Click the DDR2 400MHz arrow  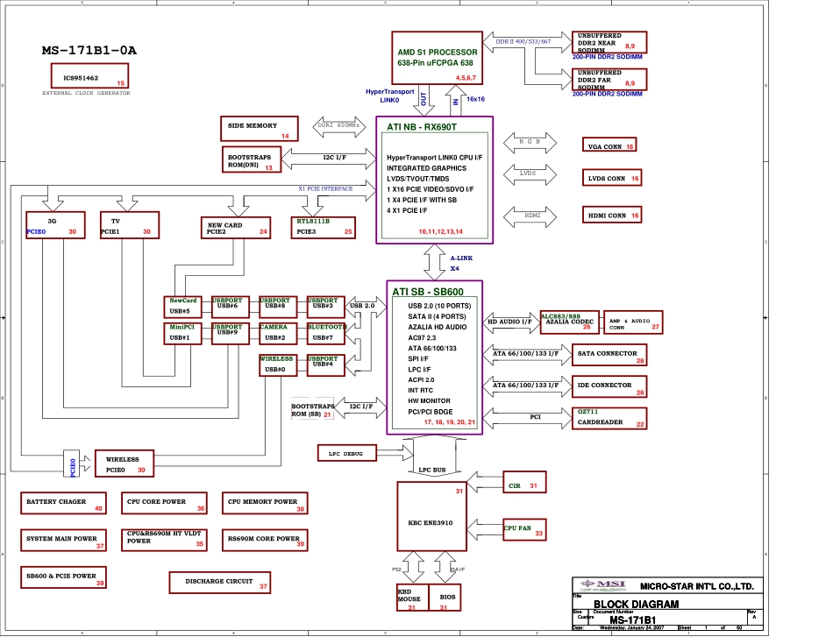tap(337, 128)
